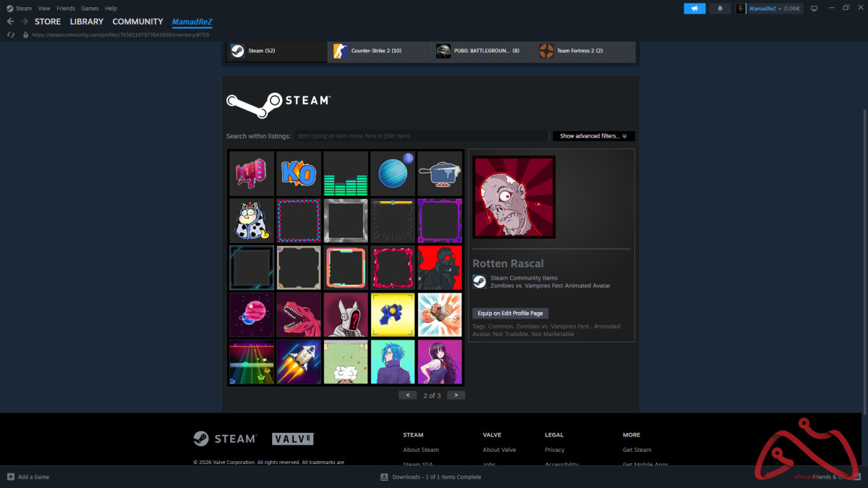The height and width of the screenshot is (488, 868).
Task: Switch to Team Fortress 2 (2) inventory tab
Action: click(585, 51)
